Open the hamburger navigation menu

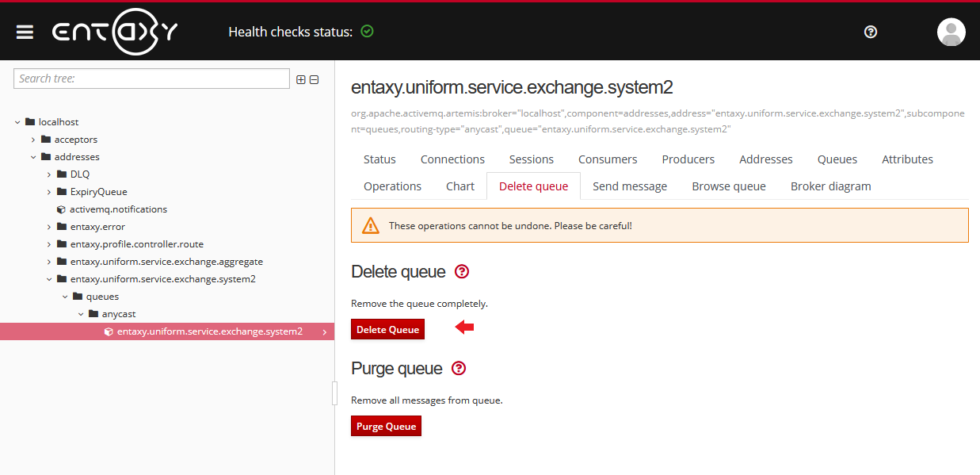25,32
